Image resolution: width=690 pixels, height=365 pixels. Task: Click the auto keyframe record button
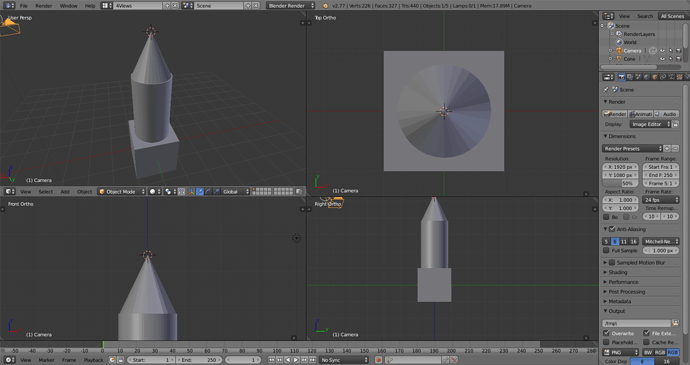pyautogui.click(x=378, y=360)
